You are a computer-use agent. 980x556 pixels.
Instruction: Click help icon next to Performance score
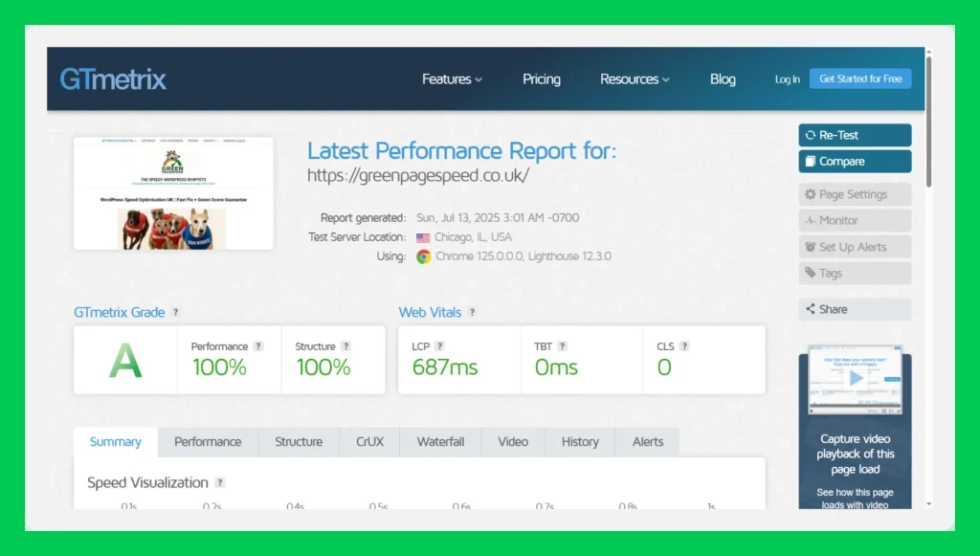pyautogui.click(x=258, y=346)
